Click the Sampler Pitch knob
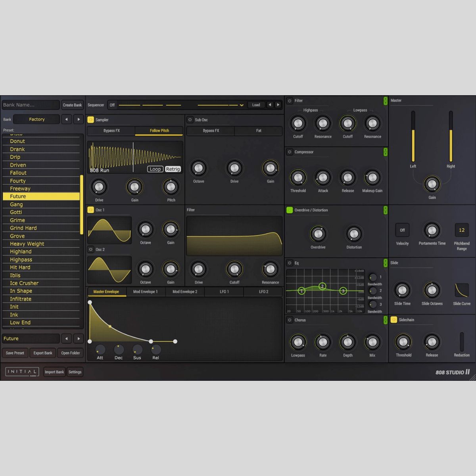The image size is (476, 476). [171, 187]
